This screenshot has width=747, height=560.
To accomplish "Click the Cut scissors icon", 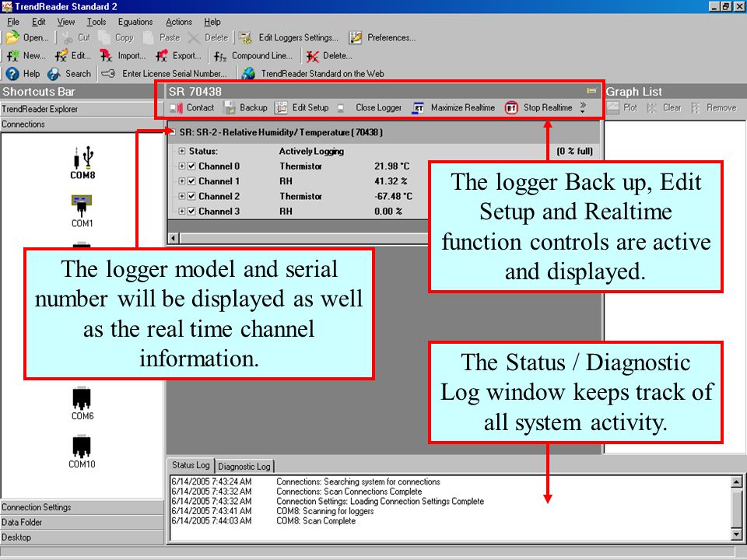I will point(67,38).
